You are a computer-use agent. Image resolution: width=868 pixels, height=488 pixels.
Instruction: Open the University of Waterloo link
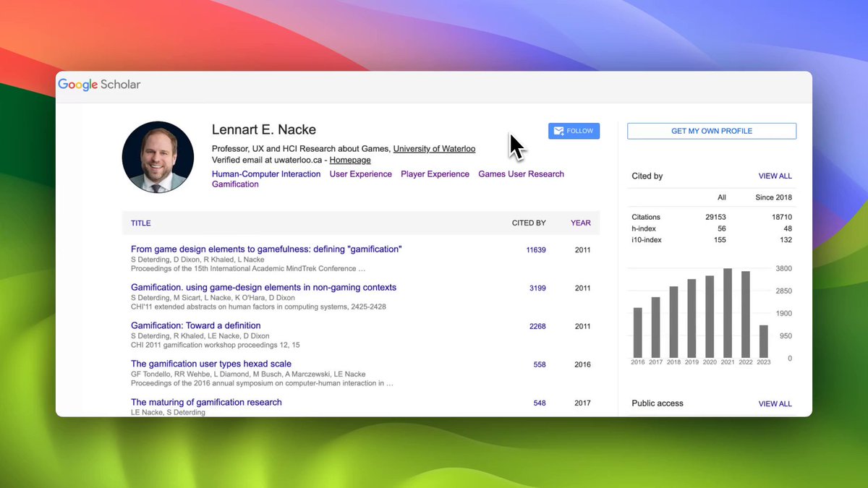pyautogui.click(x=434, y=149)
